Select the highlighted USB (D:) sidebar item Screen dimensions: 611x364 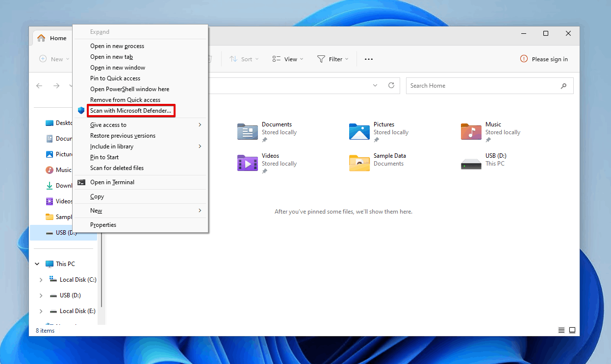[63, 233]
